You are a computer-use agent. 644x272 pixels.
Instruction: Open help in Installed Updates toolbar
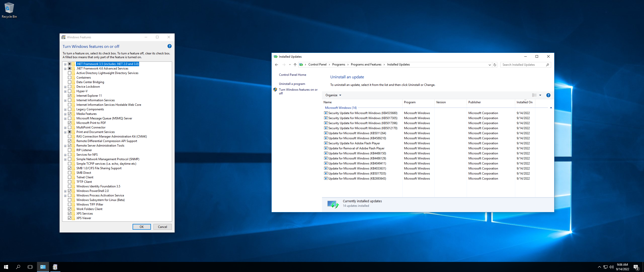pos(548,95)
